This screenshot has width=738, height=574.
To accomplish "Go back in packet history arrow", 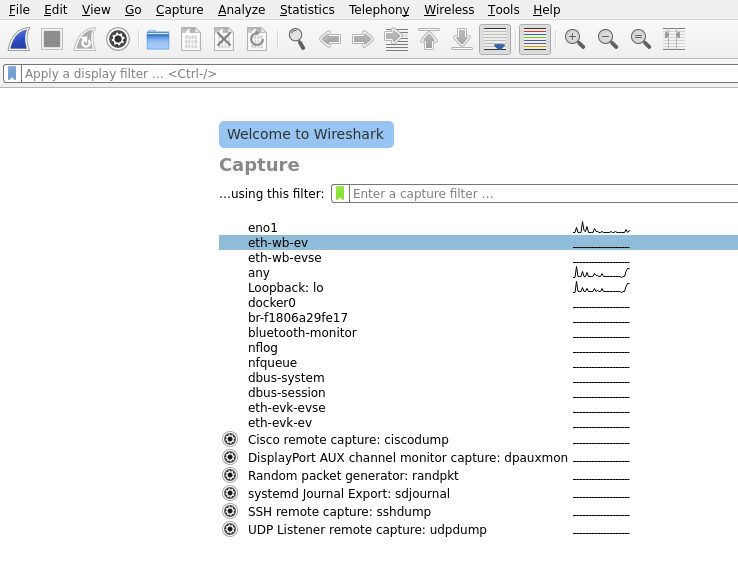I will tap(330, 39).
